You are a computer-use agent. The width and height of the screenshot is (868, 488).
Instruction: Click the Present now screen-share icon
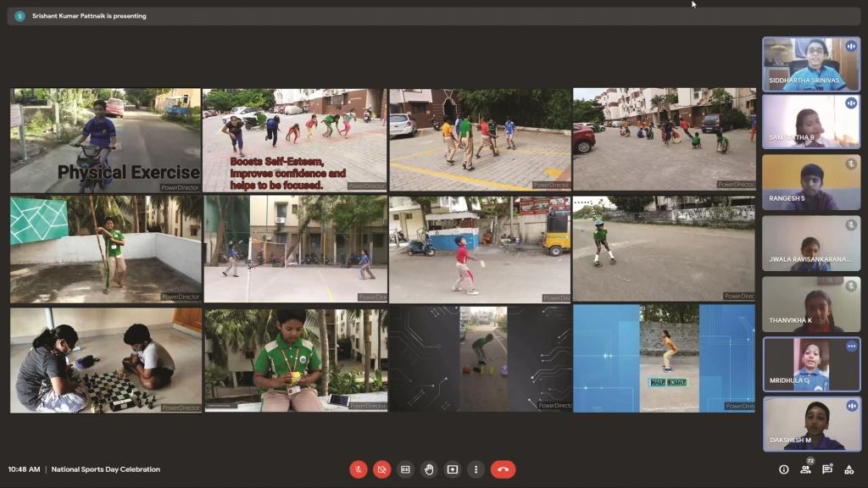tap(453, 469)
